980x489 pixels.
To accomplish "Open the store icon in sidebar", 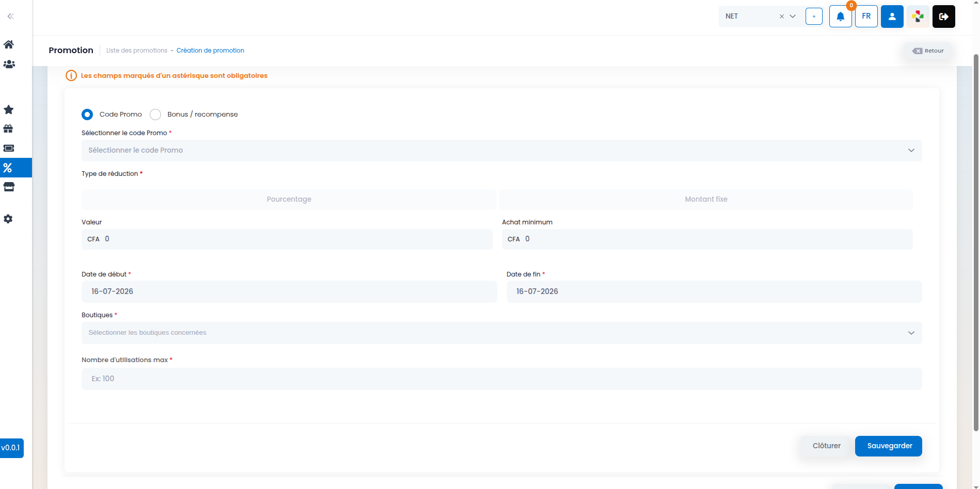I will coord(9,187).
